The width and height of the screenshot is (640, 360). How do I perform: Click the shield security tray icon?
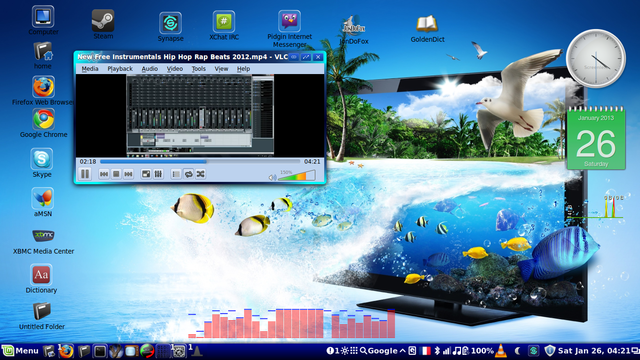[x=550, y=351]
